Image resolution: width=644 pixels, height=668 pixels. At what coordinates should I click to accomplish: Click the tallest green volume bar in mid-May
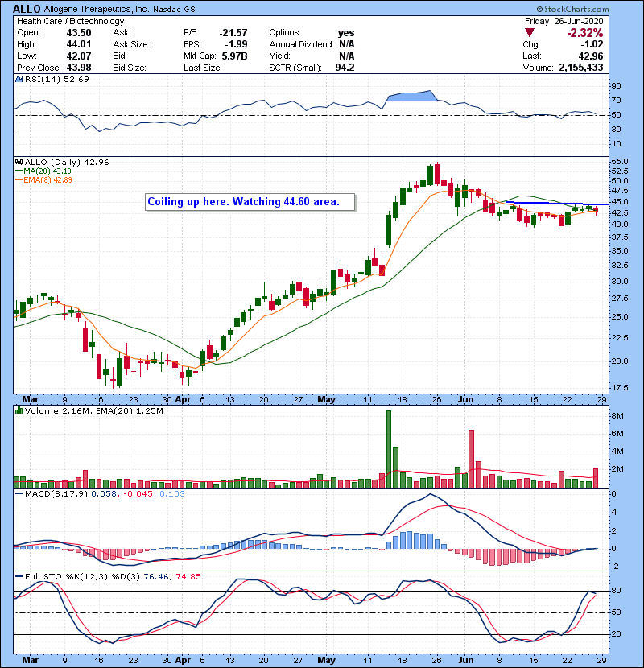[389, 449]
